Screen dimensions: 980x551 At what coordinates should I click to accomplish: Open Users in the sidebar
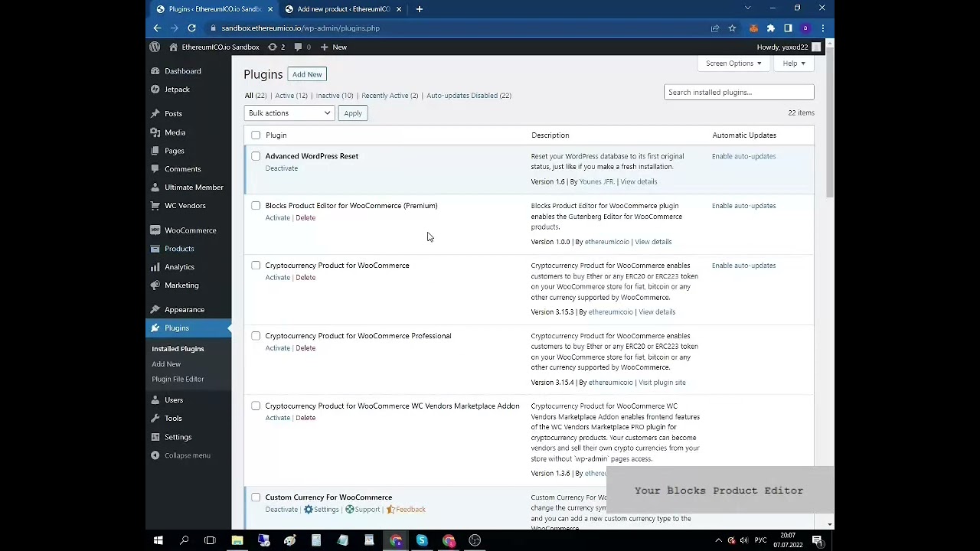coord(174,400)
